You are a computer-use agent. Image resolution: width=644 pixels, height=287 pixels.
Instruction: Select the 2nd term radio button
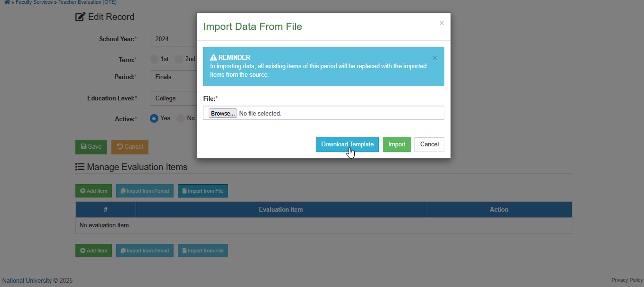click(x=179, y=59)
